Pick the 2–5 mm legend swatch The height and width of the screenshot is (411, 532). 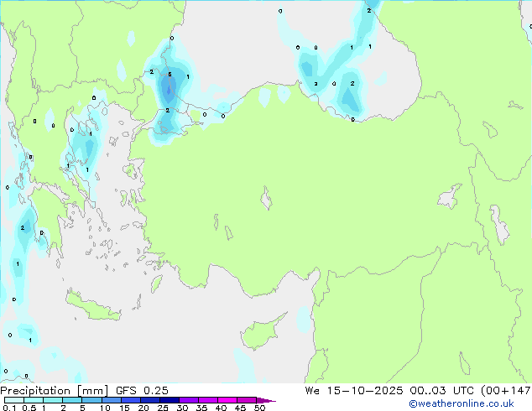click(x=72, y=400)
